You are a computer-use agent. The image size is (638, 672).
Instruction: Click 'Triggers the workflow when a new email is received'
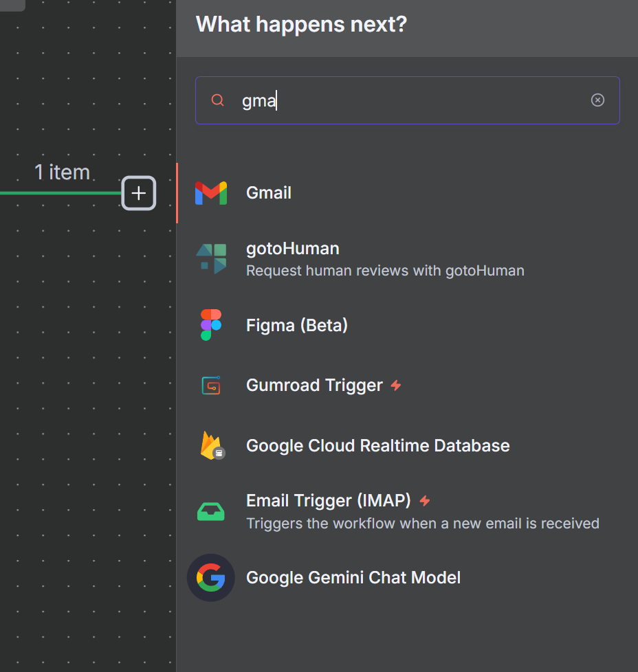pyautogui.click(x=423, y=524)
